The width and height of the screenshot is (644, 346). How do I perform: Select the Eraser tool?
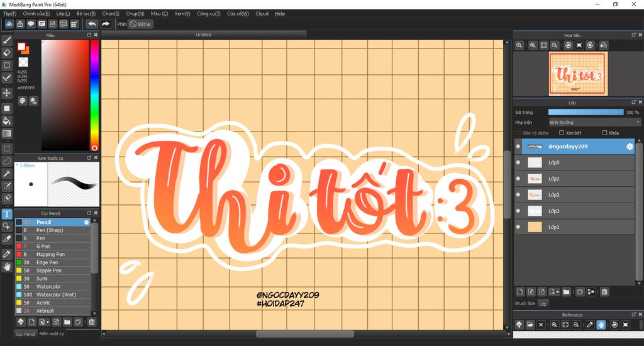(7, 53)
